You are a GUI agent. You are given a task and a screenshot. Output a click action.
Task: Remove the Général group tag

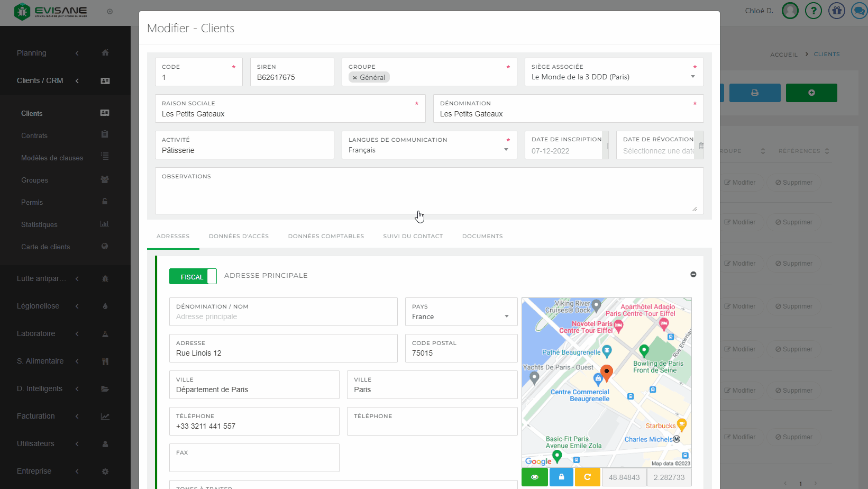[355, 78]
